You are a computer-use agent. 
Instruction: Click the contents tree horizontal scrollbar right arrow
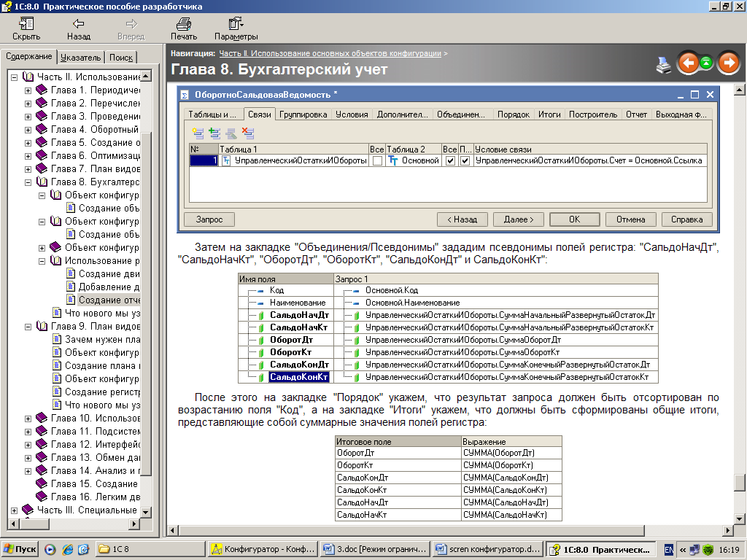[136, 524]
